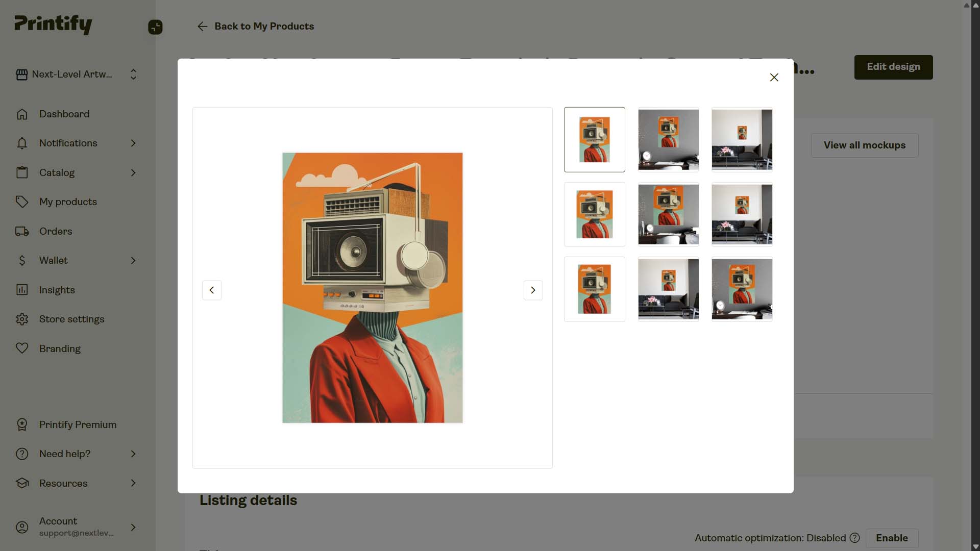Open Orders using the truck icon
Screen dimensions: 980x551
[22, 231]
